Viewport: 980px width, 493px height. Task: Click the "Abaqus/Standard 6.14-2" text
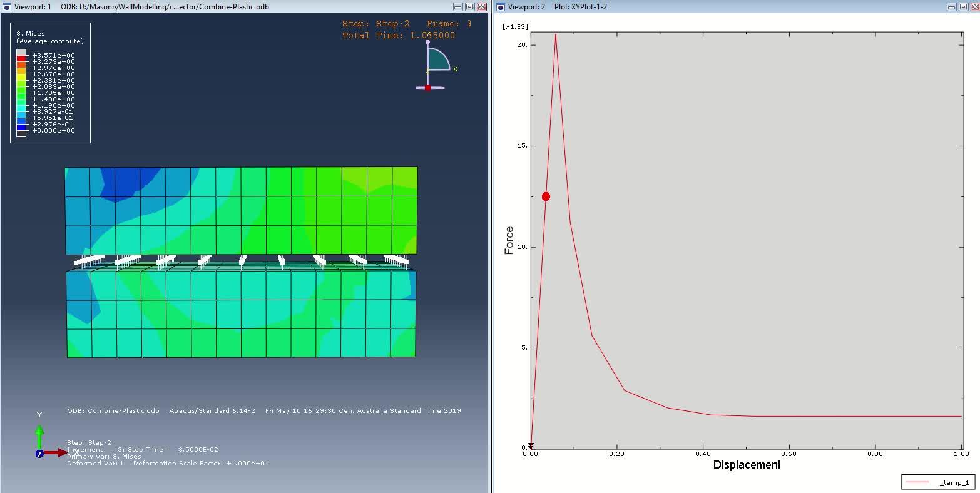point(212,411)
